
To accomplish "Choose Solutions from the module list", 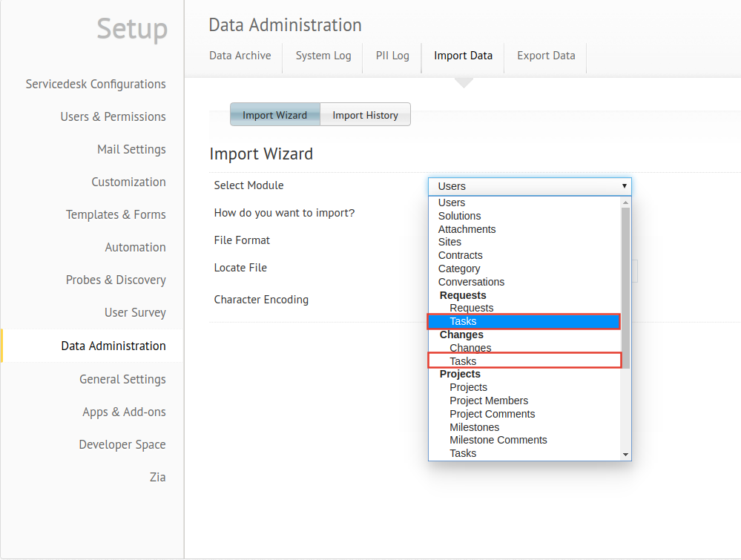I will pyautogui.click(x=459, y=216).
